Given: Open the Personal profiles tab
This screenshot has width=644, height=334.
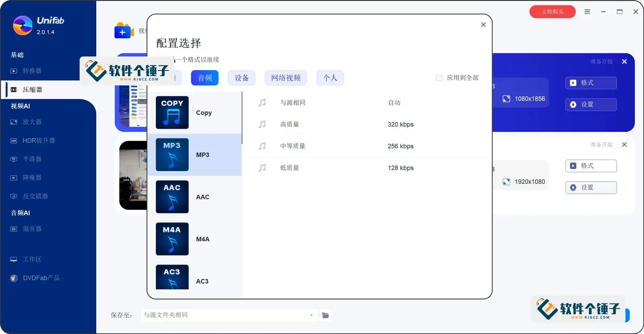Looking at the screenshot, I should [x=330, y=78].
